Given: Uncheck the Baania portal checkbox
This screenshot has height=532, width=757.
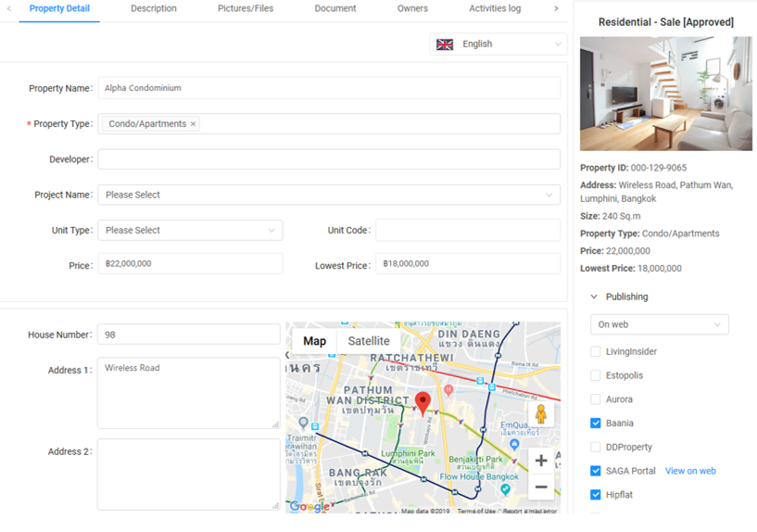Looking at the screenshot, I should click(596, 424).
